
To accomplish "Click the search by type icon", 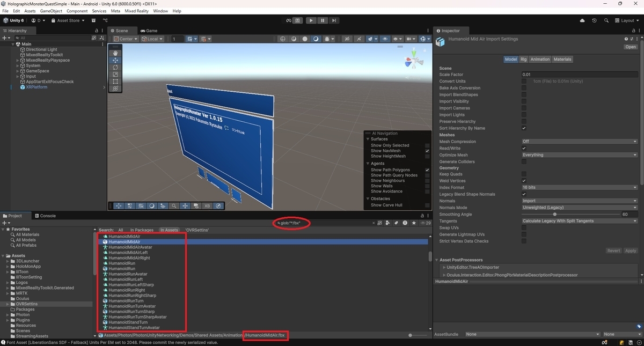I will (x=388, y=223).
